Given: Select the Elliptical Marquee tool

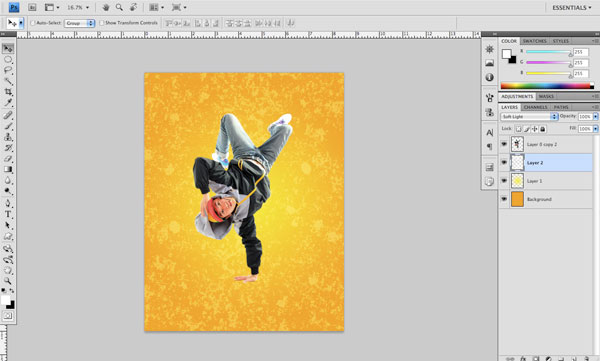Looking at the screenshot, I should 8,60.
